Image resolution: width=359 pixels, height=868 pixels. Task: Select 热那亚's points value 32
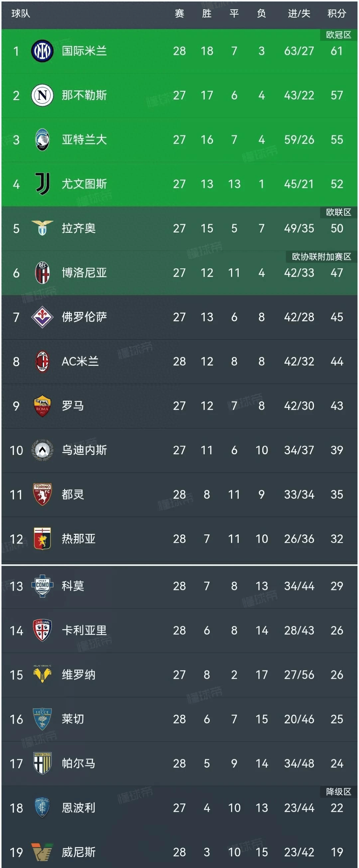coord(336,539)
